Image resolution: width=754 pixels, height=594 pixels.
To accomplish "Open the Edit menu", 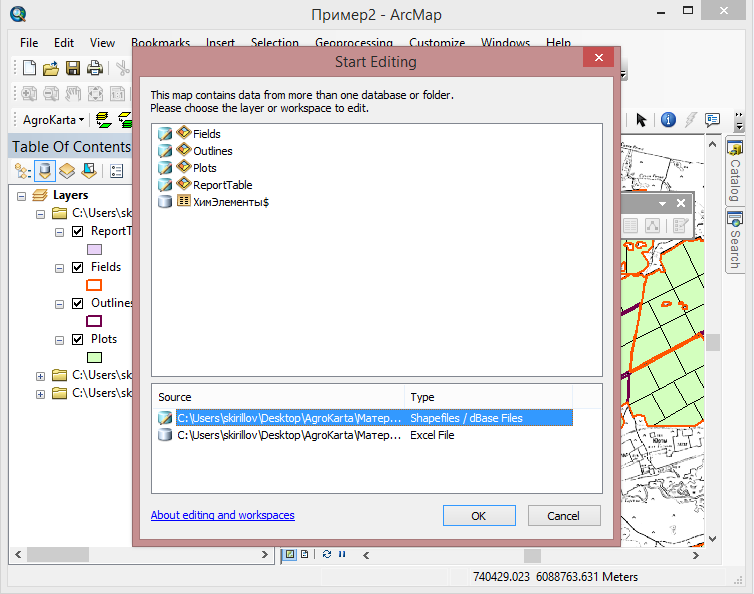I will coord(63,43).
